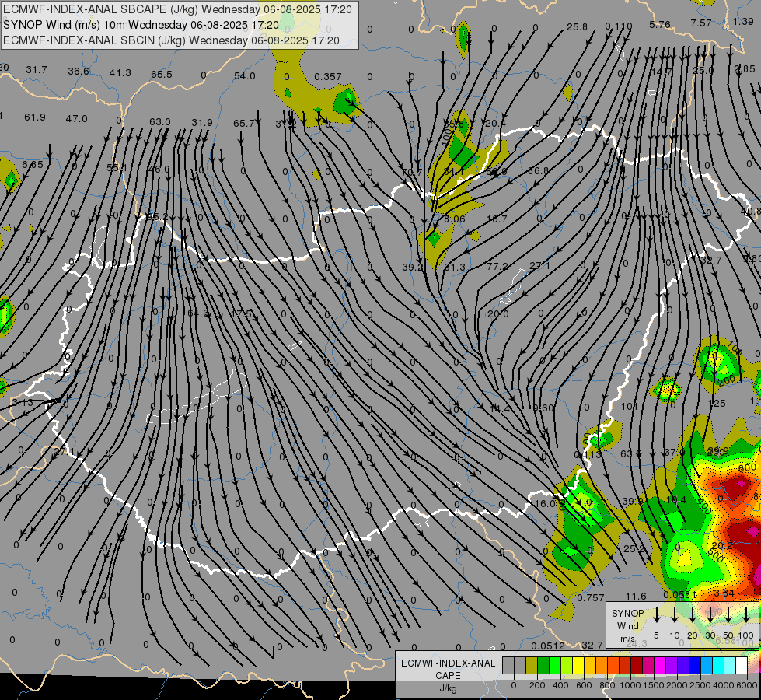Click the 8.06 value on the map
761x700 pixels.
455,219
